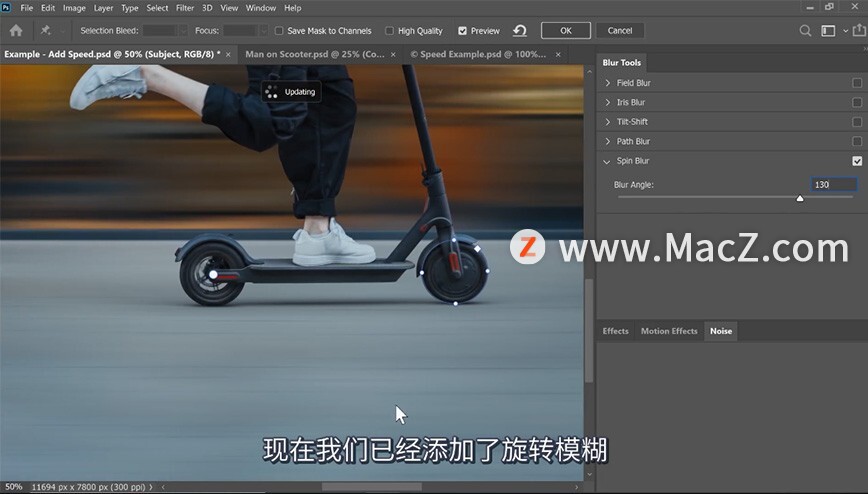Open the File menu
The height and width of the screenshot is (494, 868).
pos(27,8)
